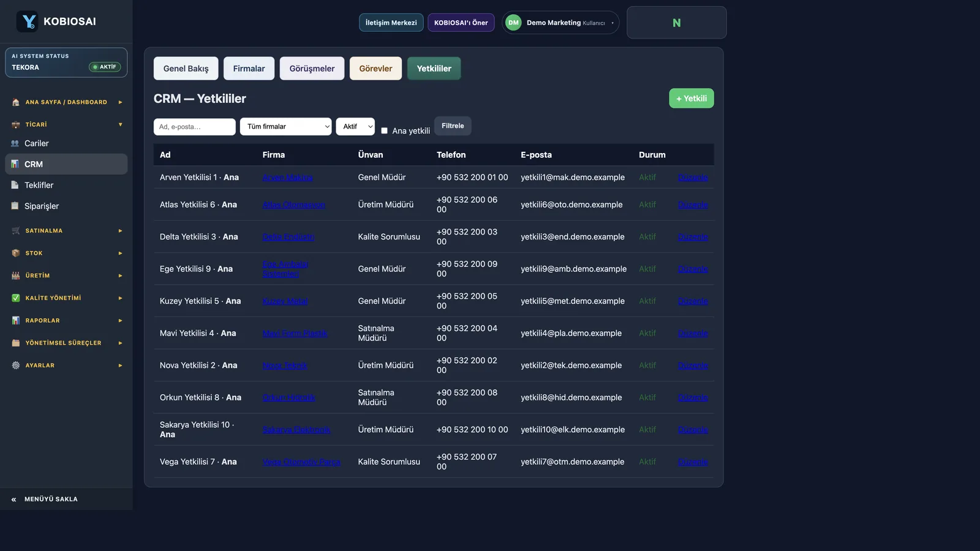Switch to the Firmalar tab

pos(249,69)
